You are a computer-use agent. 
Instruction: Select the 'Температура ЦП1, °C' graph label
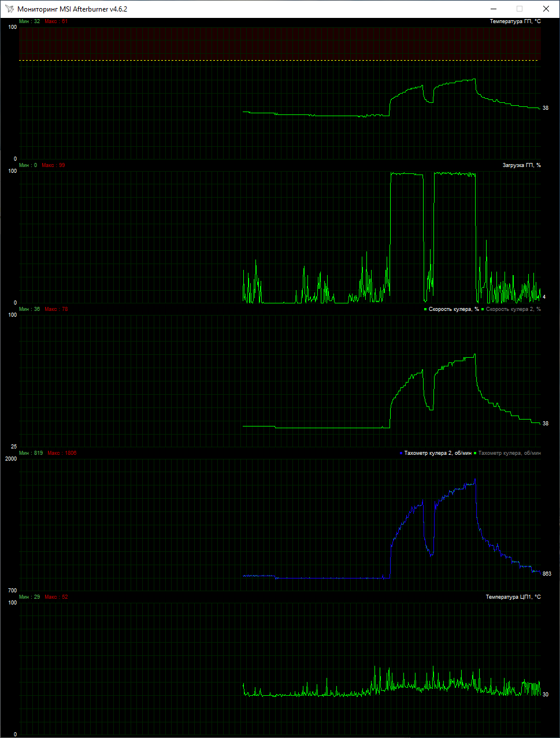pos(513,597)
